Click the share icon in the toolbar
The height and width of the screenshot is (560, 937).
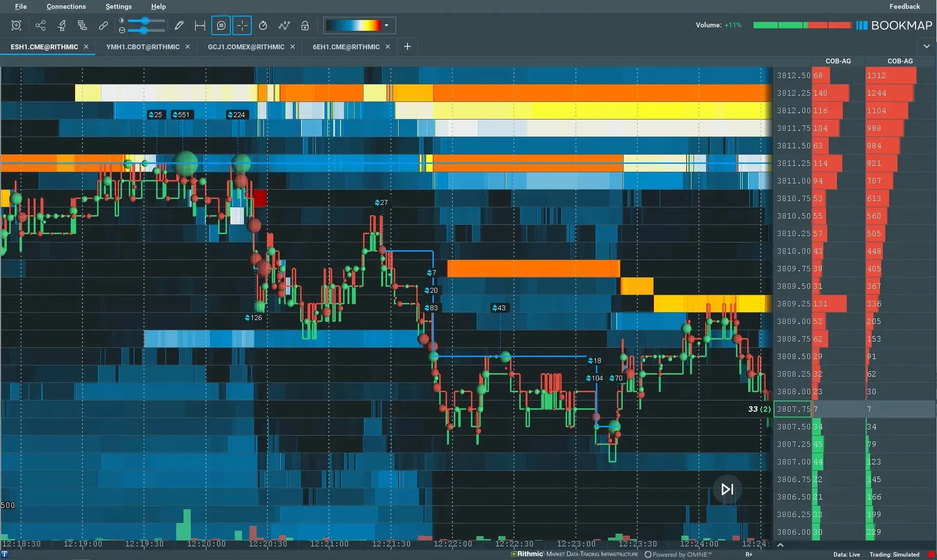[41, 25]
